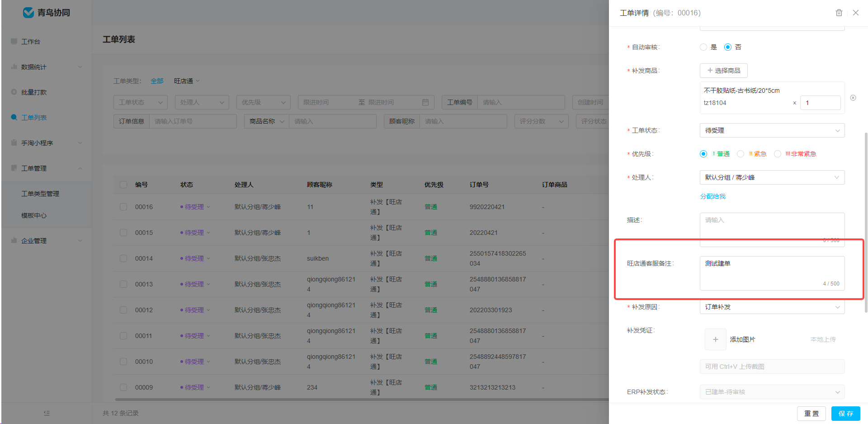The image size is (868, 424).
Task: Open status dropdown for row 00013
Action: (x=195, y=284)
